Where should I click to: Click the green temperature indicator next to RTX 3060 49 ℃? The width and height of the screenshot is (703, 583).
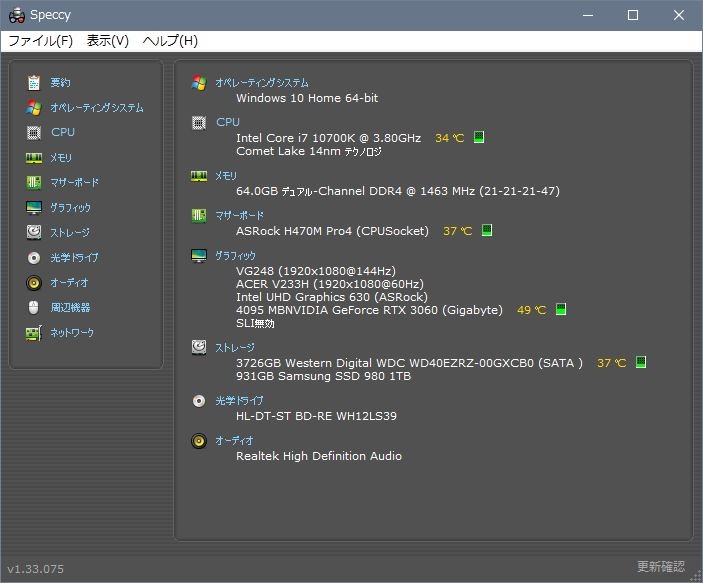coord(561,309)
